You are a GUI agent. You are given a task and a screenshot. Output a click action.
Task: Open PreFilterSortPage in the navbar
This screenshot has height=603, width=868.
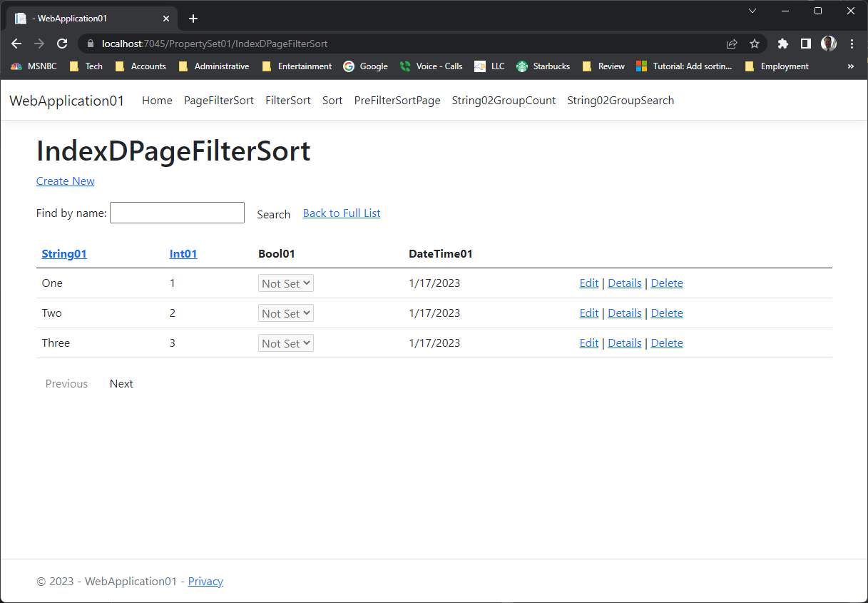(397, 101)
